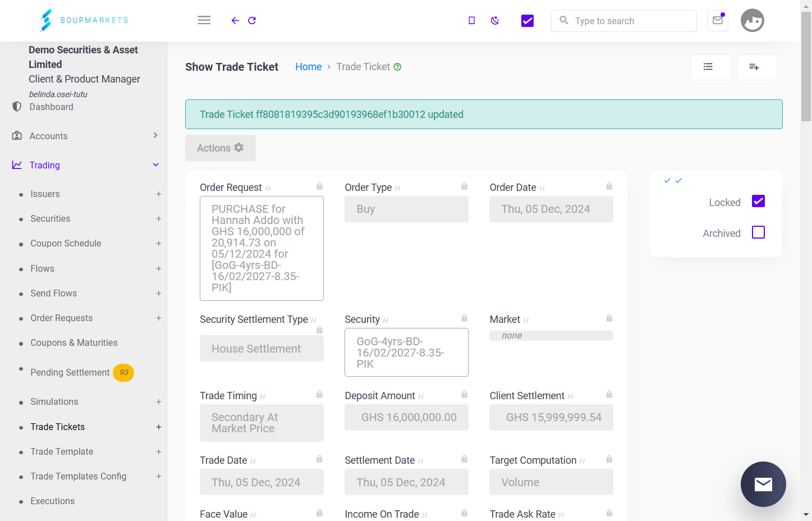Click the back arrow icon
Viewport: 812px width, 521px height.
pos(235,21)
